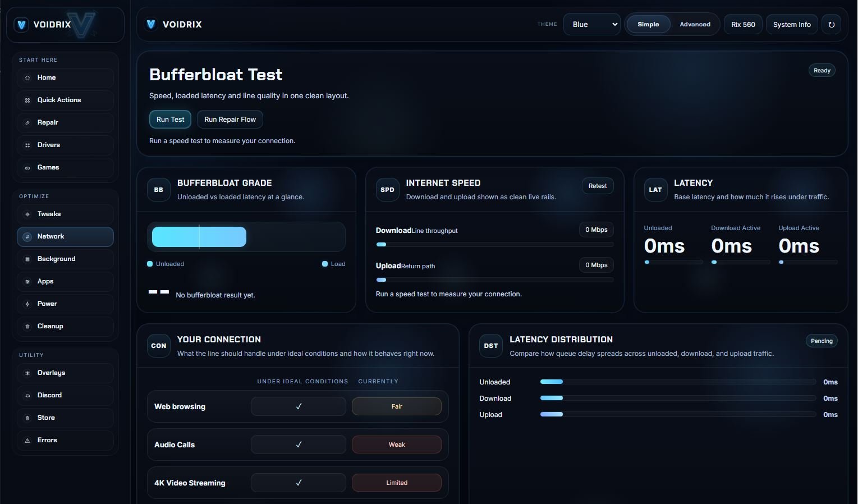Open the Home page label

tap(47, 77)
